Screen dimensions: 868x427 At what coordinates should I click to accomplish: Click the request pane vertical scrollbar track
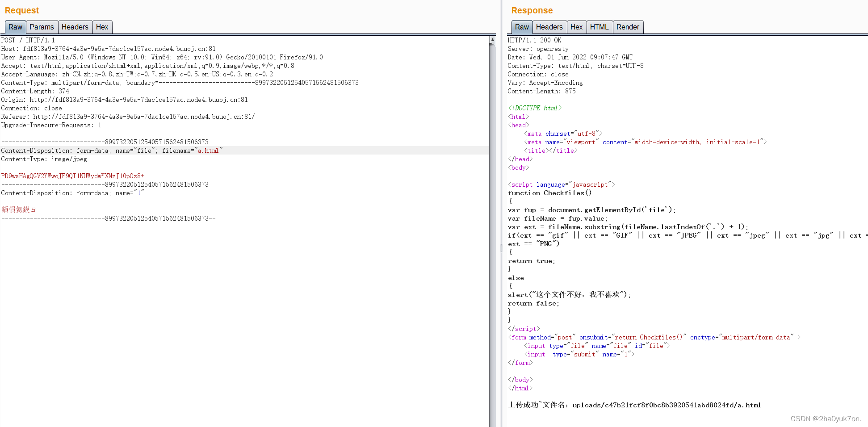click(x=492, y=232)
